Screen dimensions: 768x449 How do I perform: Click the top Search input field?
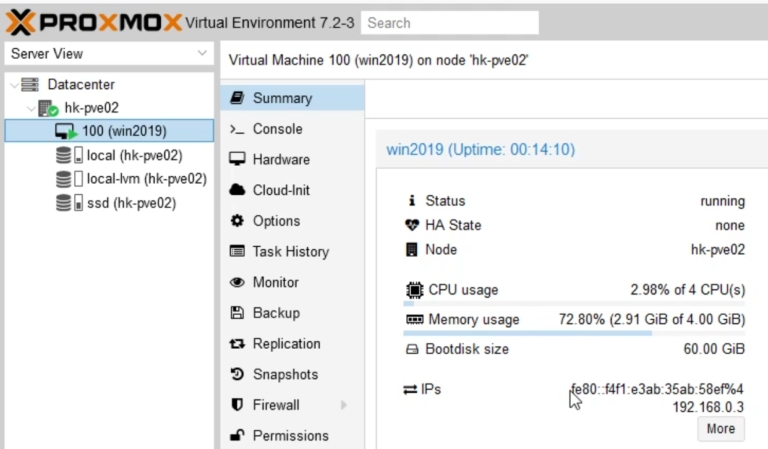(449, 22)
